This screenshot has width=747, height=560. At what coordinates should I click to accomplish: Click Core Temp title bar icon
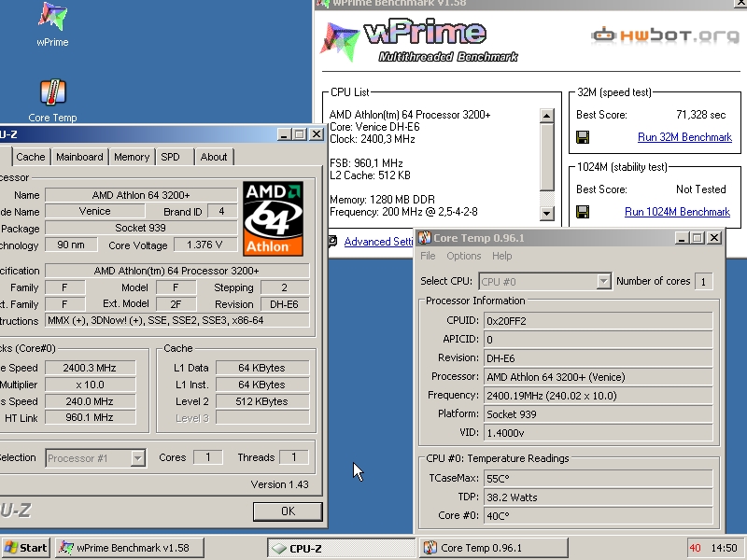click(424, 238)
